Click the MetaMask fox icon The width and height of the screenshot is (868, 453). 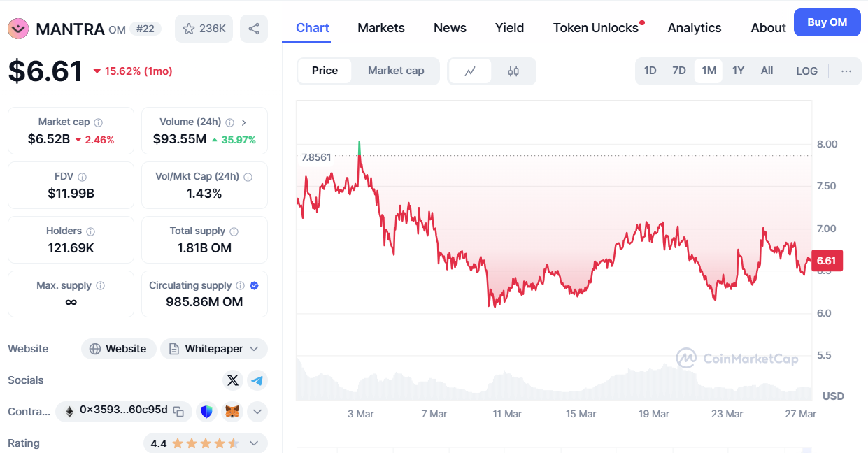[x=232, y=411]
